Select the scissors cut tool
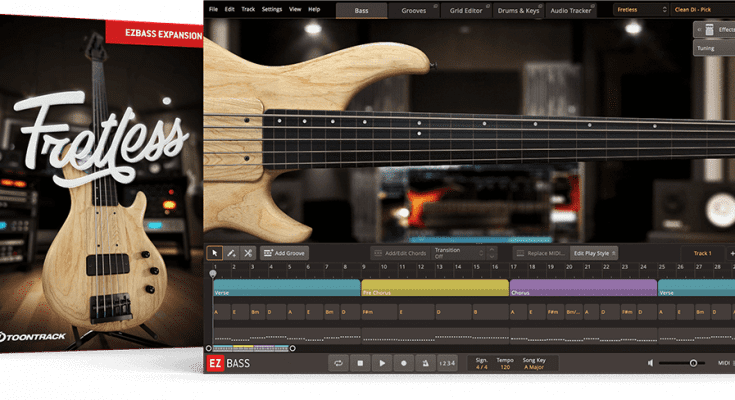The image size is (735, 400). (248, 253)
